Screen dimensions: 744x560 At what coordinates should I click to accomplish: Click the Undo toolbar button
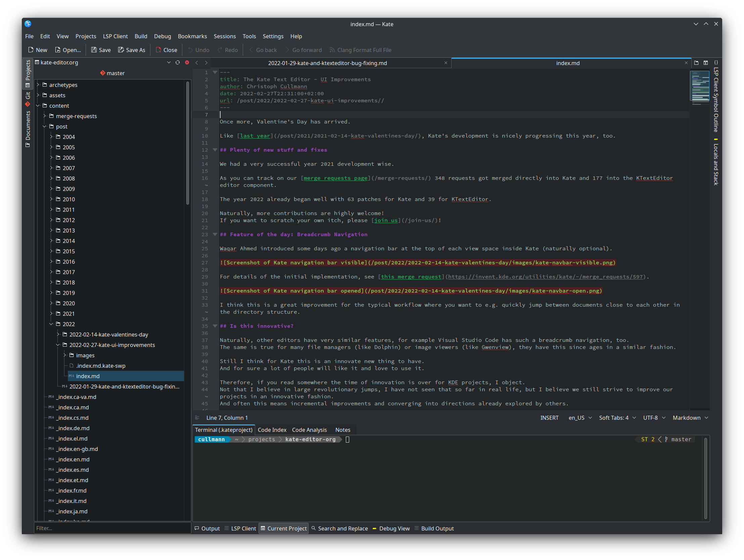pos(198,50)
